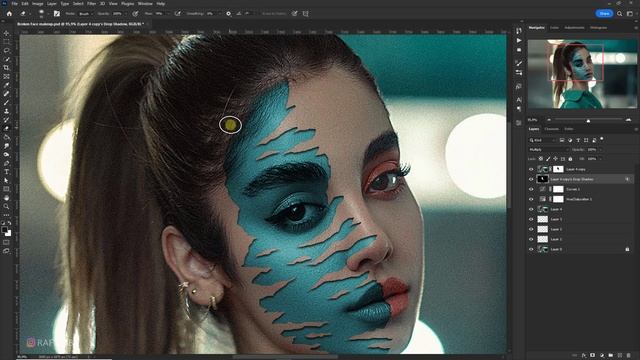640x360 pixels.
Task: Open the Actions panel play icon
Action: click(x=519, y=40)
